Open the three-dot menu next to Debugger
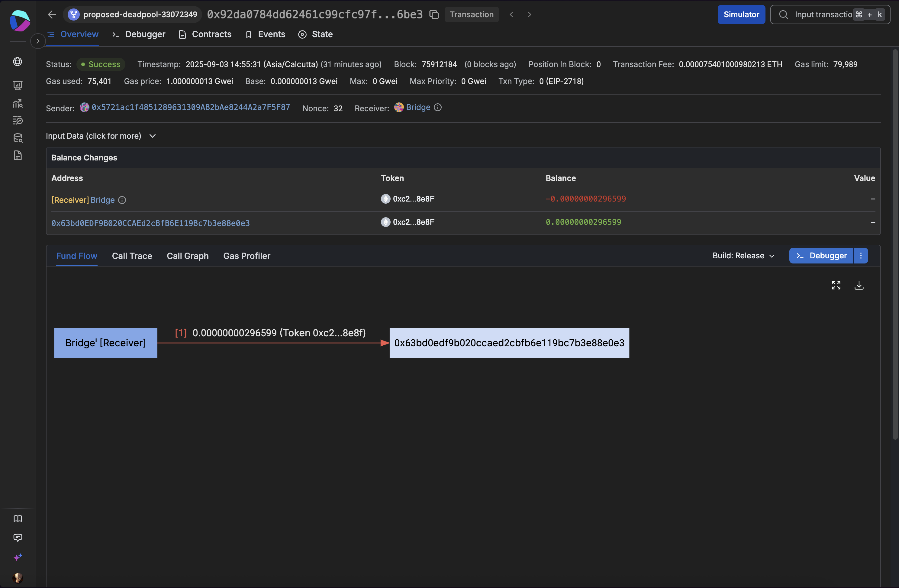 click(x=861, y=256)
